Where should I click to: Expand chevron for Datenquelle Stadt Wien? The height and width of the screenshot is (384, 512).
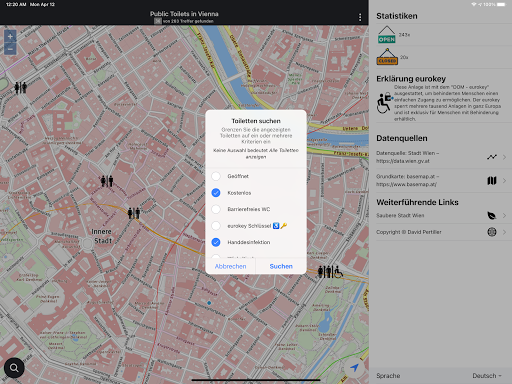point(504,157)
